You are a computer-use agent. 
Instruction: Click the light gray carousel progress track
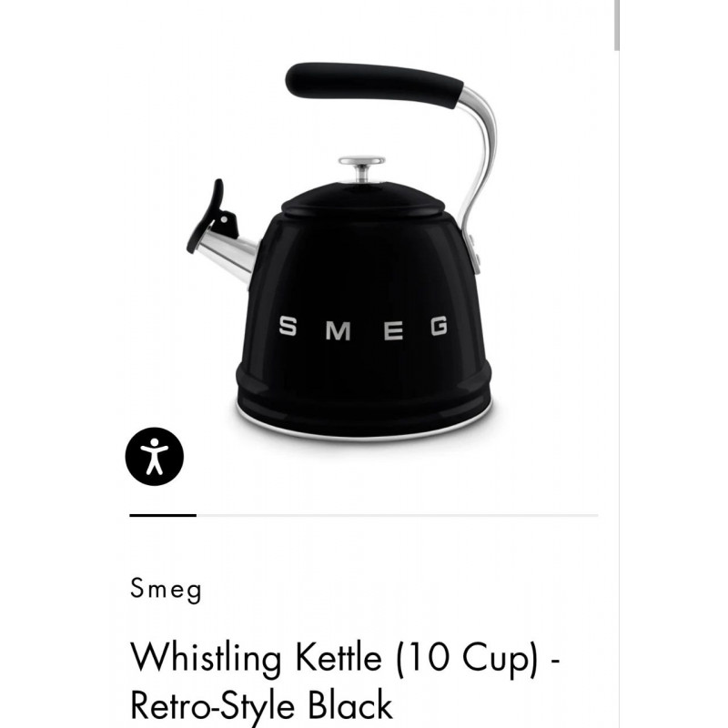tap(398, 515)
